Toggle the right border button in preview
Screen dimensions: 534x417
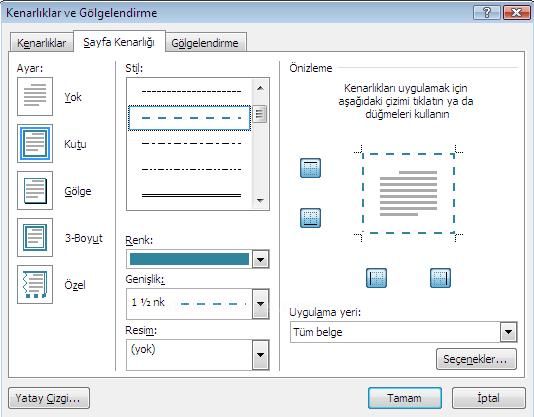click(x=440, y=278)
